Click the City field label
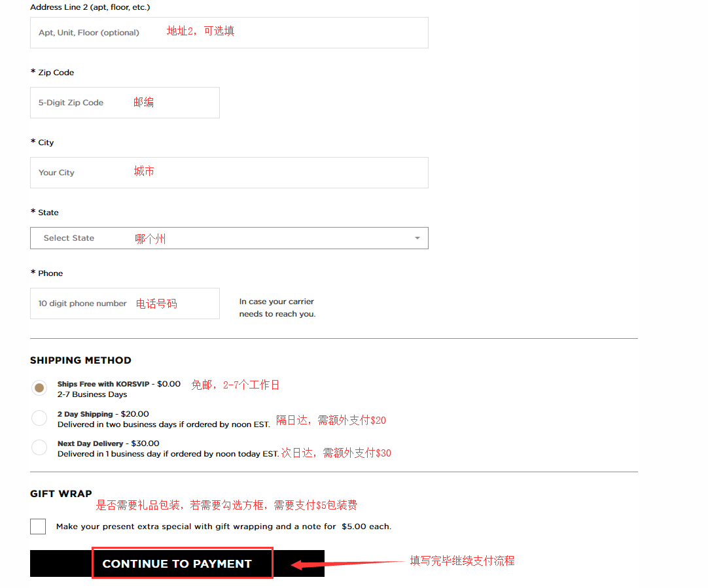This screenshot has width=708, height=588. 46,143
